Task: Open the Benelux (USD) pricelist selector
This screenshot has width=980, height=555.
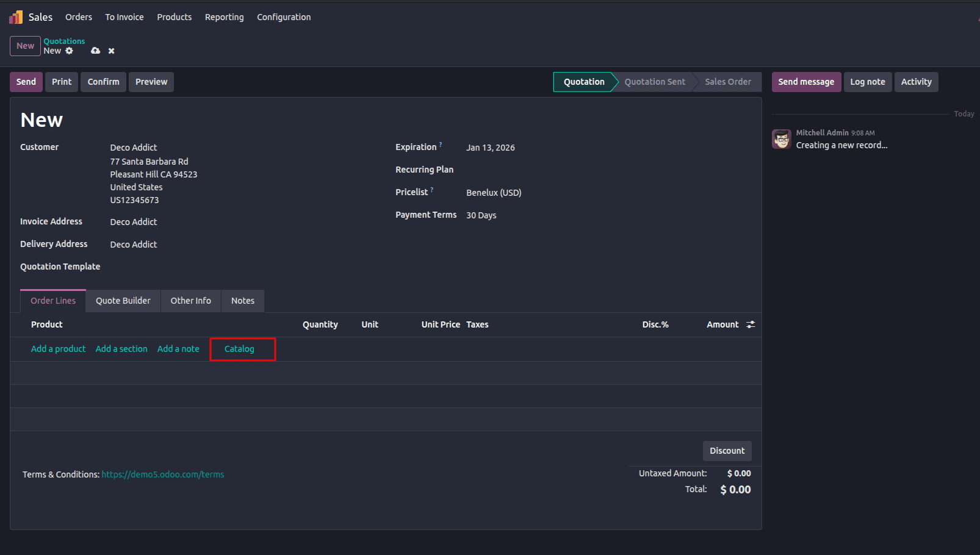Action: point(494,192)
